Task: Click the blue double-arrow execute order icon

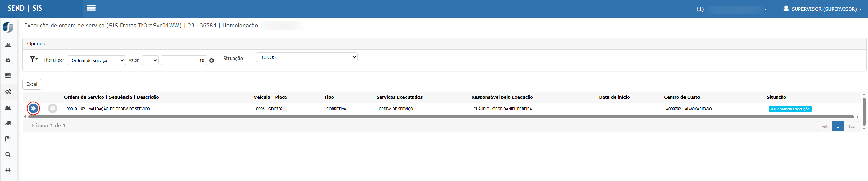Action: [33, 109]
